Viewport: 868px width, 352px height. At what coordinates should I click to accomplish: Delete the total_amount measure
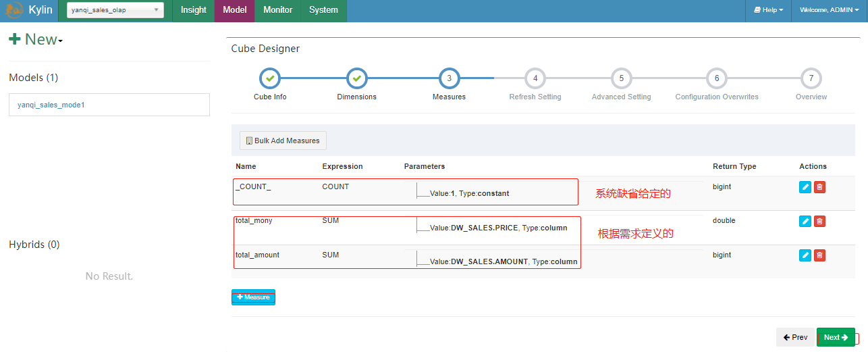click(x=819, y=255)
